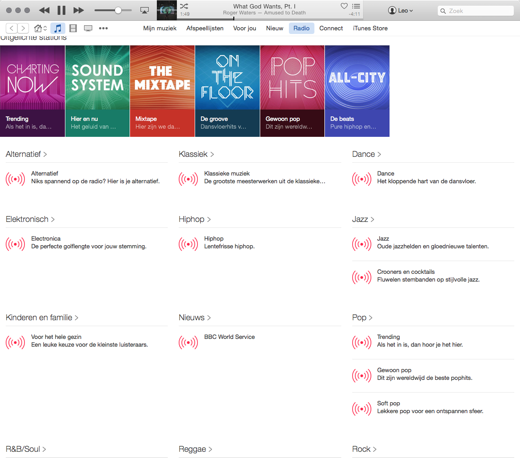Expand the Pop genre heading
This screenshot has height=458, width=520.
tap(362, 317)
